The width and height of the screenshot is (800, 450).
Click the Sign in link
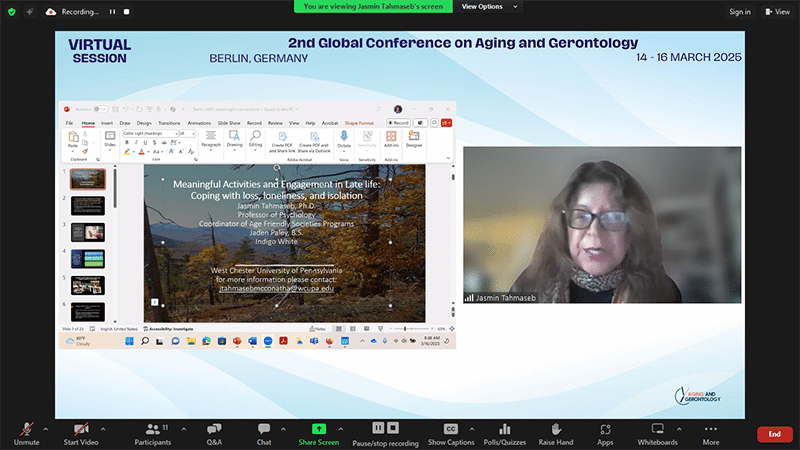click(740, 11)
